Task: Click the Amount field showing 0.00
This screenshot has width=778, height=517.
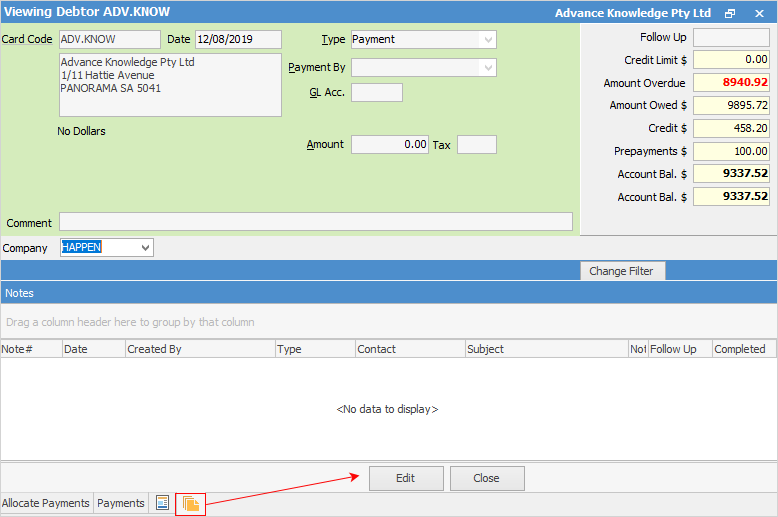Action: point(389,144)
